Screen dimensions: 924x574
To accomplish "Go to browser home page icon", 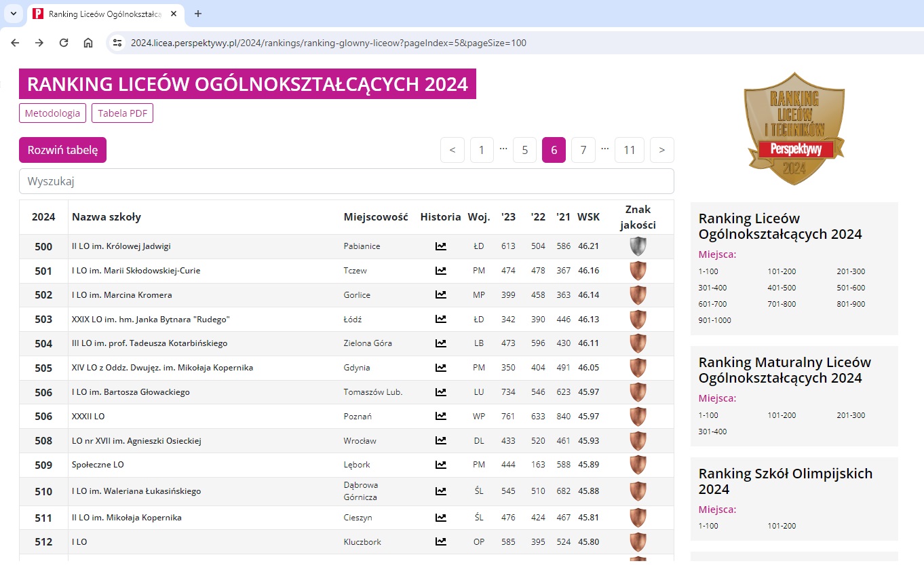I will point(88,43).
